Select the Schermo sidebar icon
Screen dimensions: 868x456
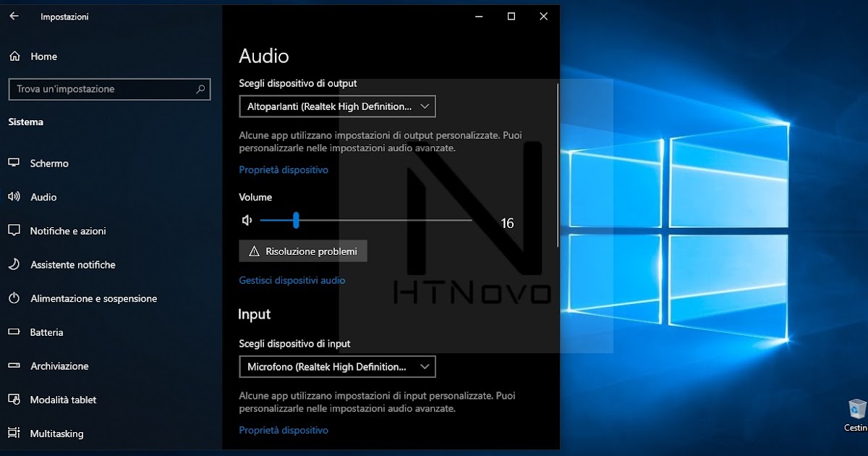(14, 163)
